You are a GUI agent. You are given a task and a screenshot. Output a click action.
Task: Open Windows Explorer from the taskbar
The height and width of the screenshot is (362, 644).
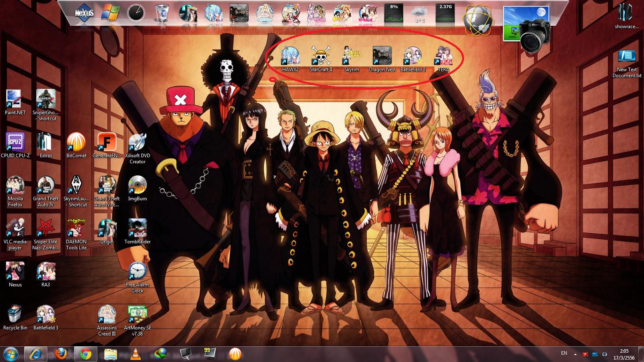click(x=110, y=354)
